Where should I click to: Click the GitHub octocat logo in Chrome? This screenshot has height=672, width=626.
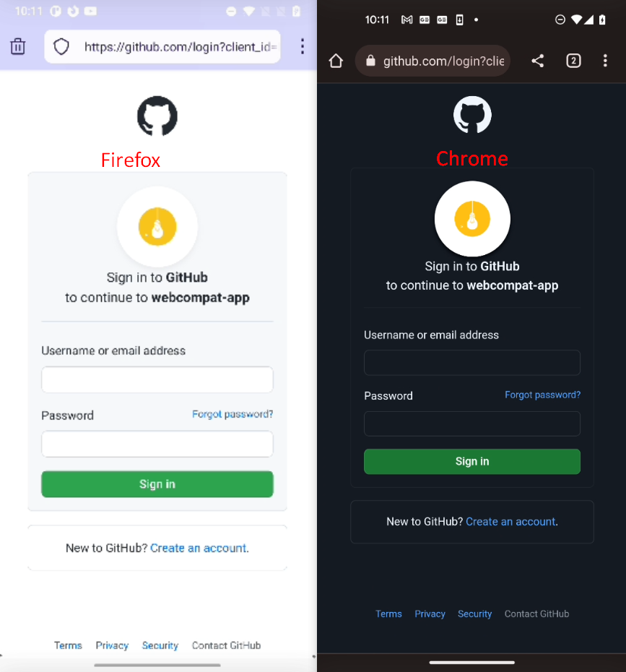click(x=472, y=114)
